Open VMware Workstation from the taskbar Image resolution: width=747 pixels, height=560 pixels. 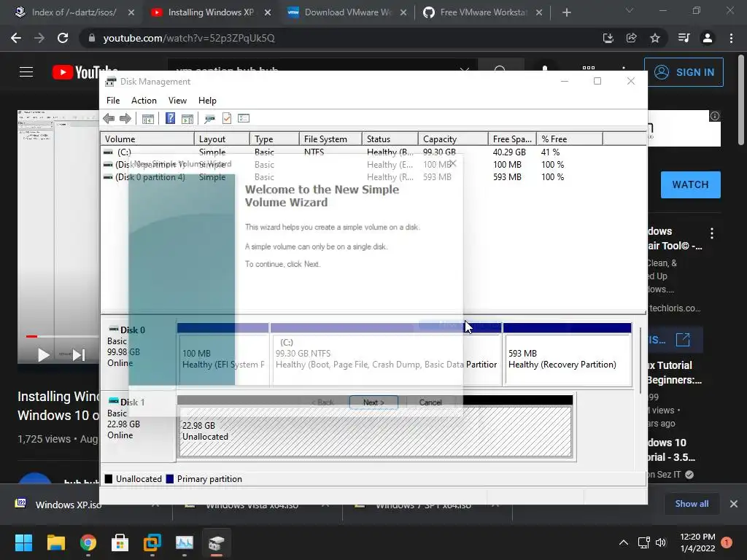coord(152,542)
